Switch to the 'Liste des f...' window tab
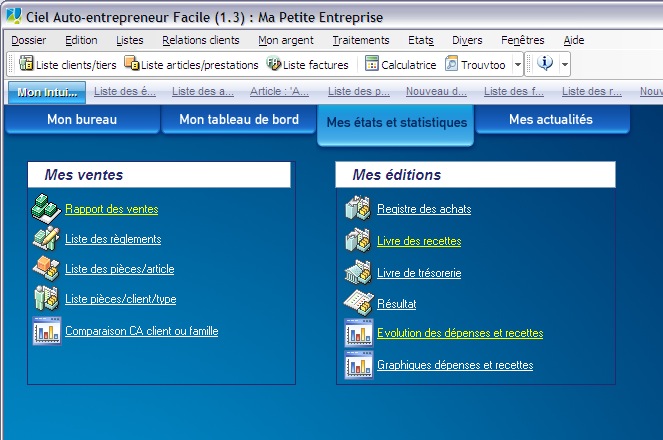Image resolution: width=663 pixels, height=440 pixels. [x=514, y=91]
